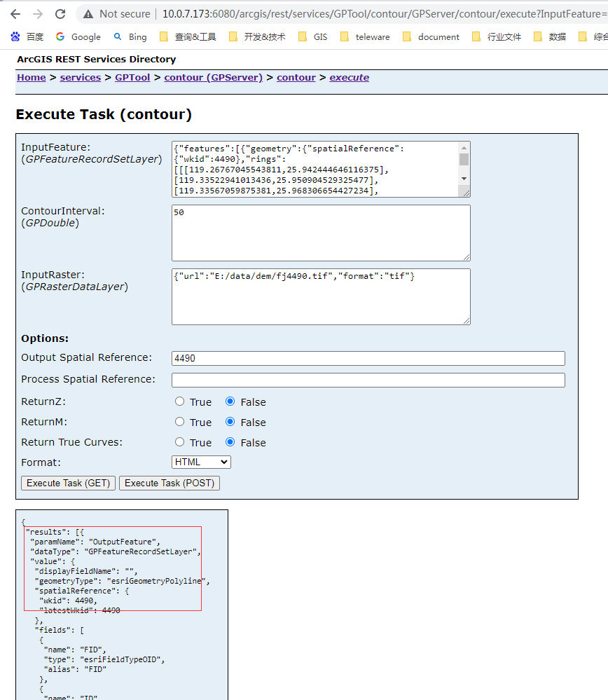This screenshot has width=608, height=700.
Task: Open the 百度 bookmark
Action: [x=27, y=36]
